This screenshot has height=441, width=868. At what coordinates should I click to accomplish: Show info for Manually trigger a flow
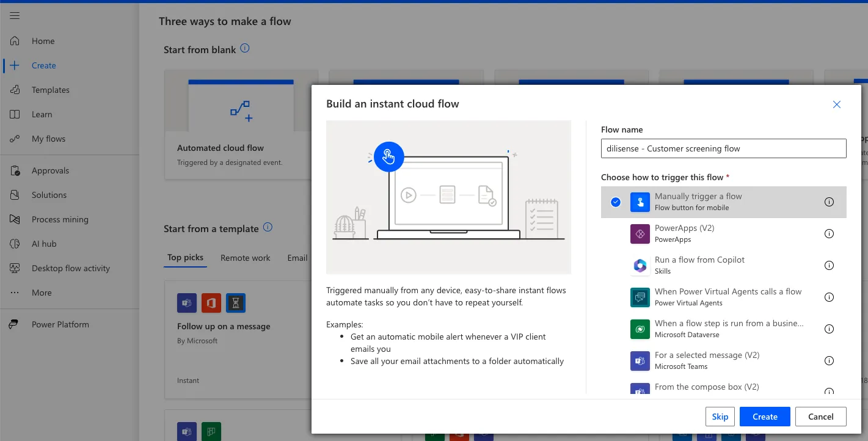point(829,202)
